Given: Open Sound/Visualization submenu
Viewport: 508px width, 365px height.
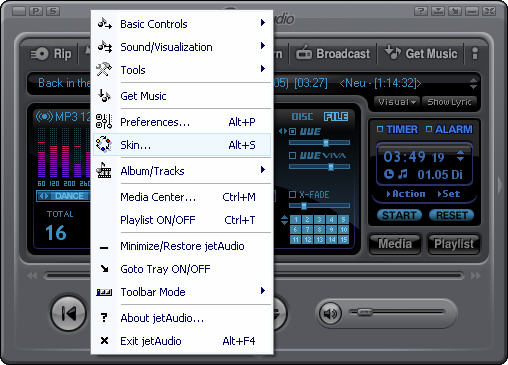Looking at the screenshot, I should (x=182, y=47).
